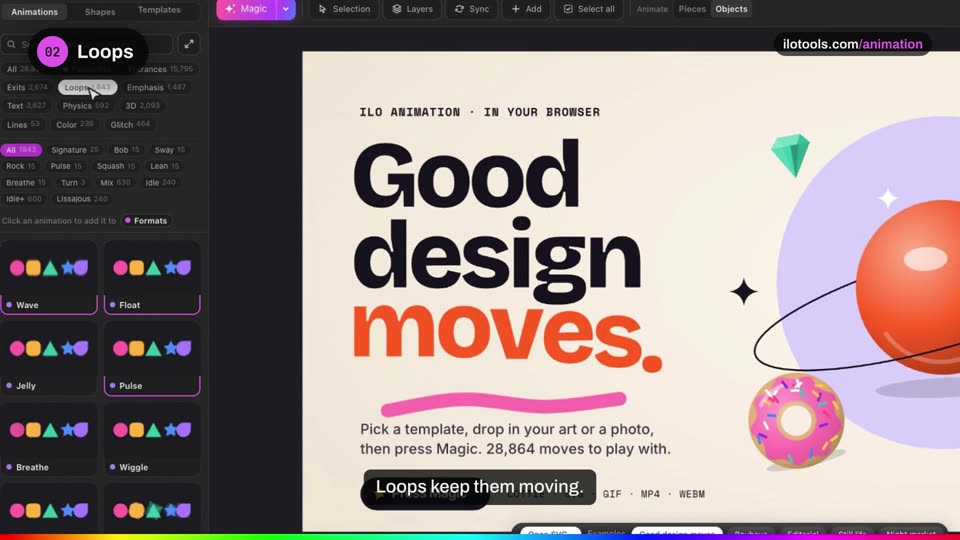Viewport: 960px width, 540px height.
Task: Select the All 1843 subcategory chip
Action: [21, 150]
